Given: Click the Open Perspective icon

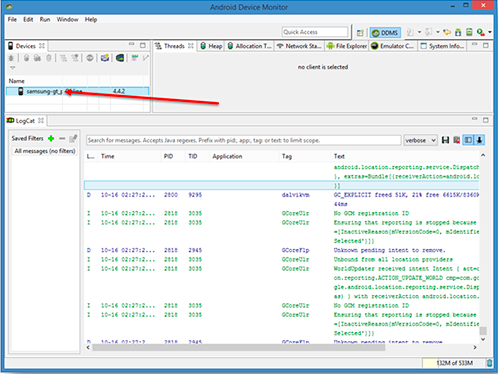Looking at the screenshot, I should [x=360, y=32].
